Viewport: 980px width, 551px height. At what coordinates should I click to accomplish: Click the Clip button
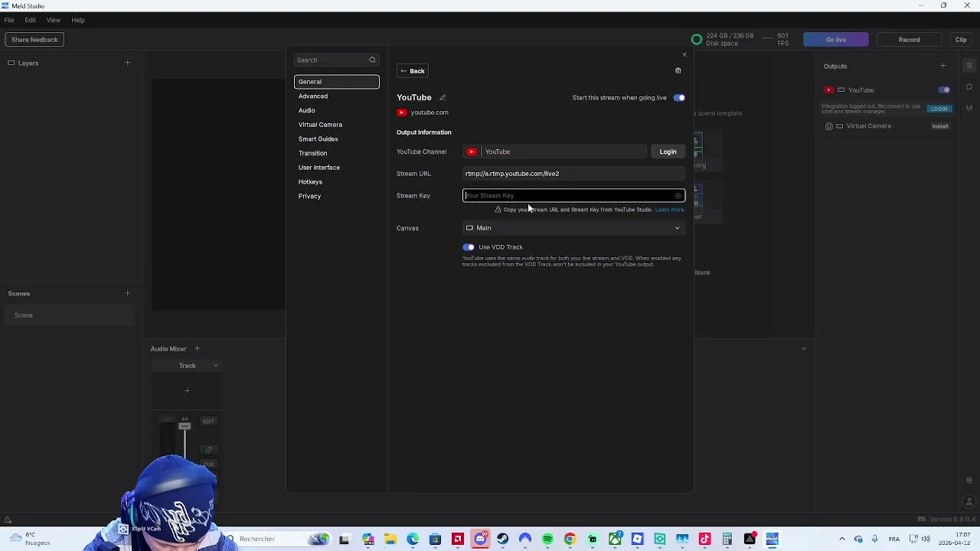[x=961, y=40]
